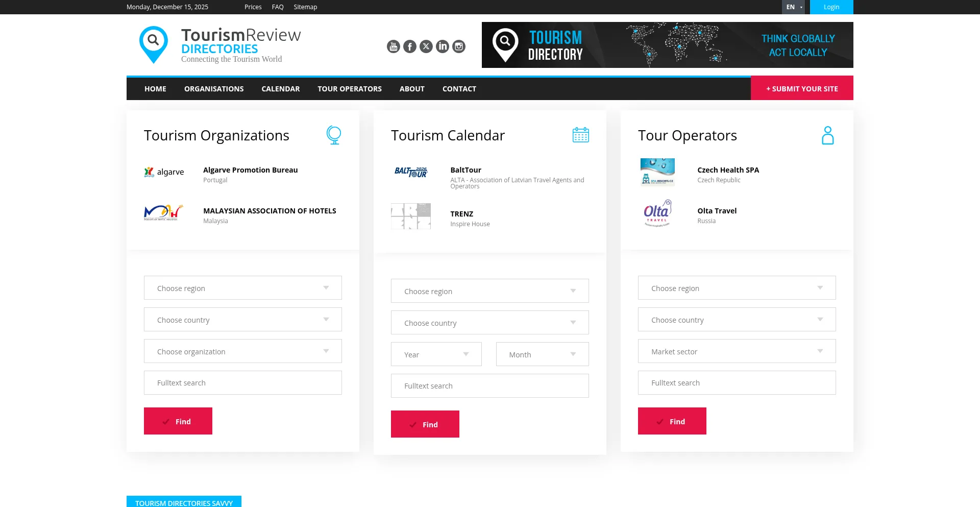The width and height of the screenshot is (980, 507).
Task: Click the TourismReview map pin logo
Action: [153, 45]
